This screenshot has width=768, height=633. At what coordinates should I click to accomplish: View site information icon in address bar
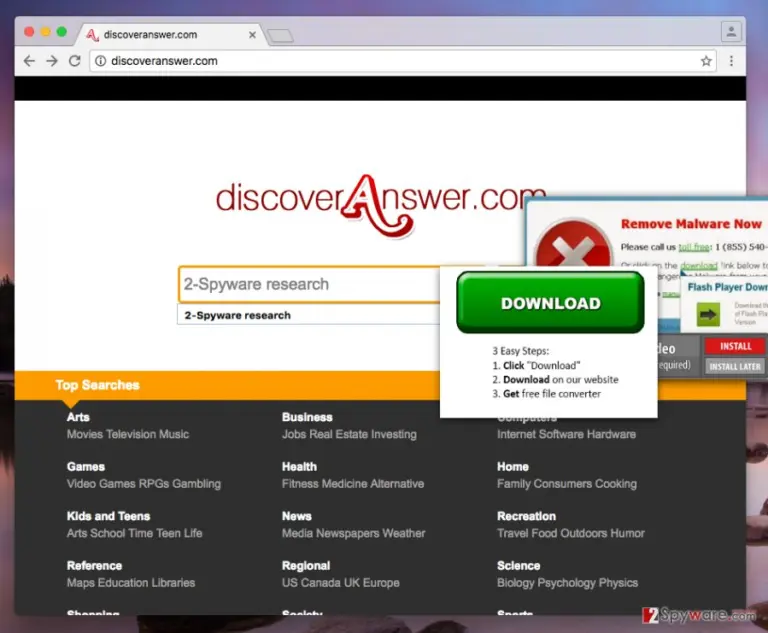[100, 61]
